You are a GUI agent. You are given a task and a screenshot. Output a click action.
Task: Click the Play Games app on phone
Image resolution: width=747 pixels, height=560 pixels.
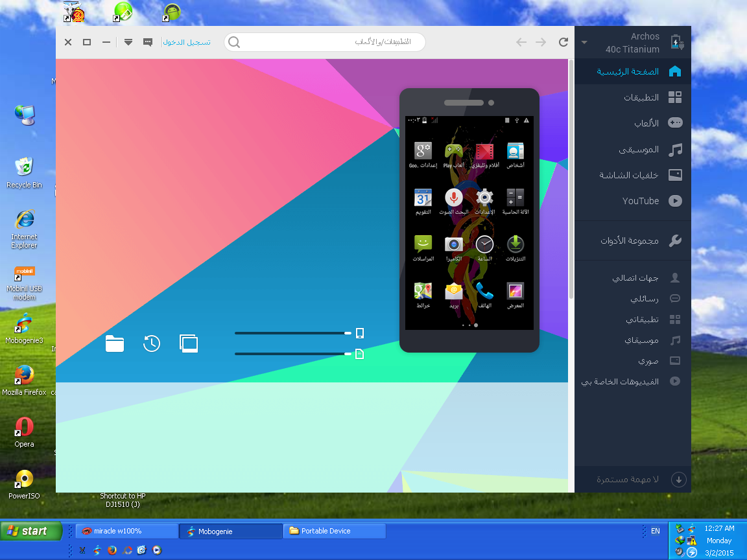453,156
